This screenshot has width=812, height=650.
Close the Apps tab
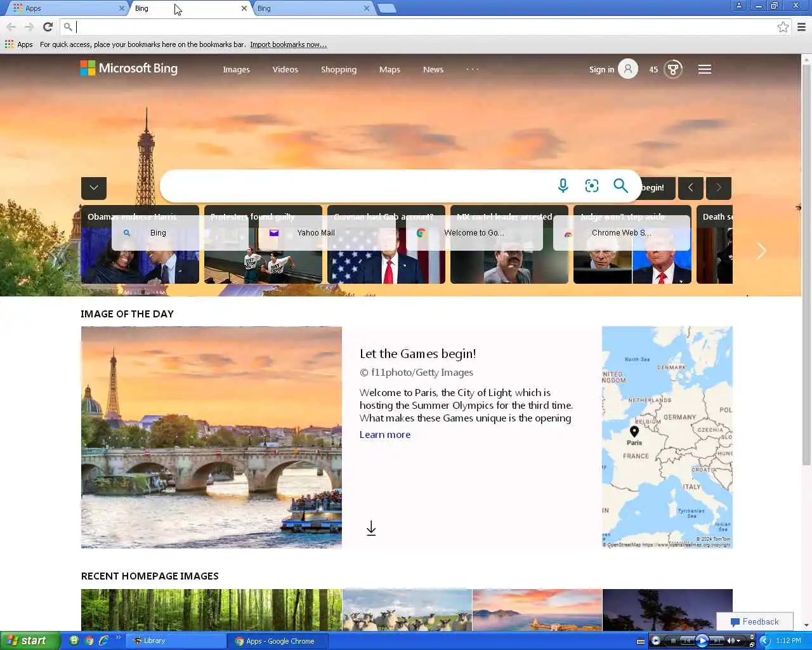[122, 8]
